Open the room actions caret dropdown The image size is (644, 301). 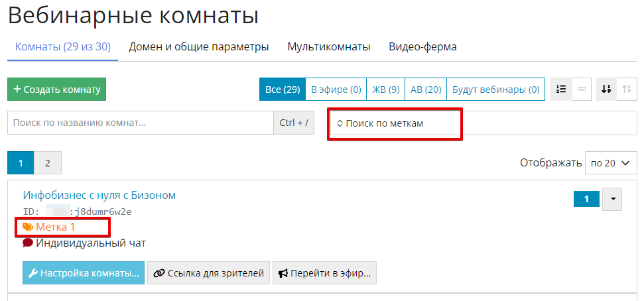613,199
